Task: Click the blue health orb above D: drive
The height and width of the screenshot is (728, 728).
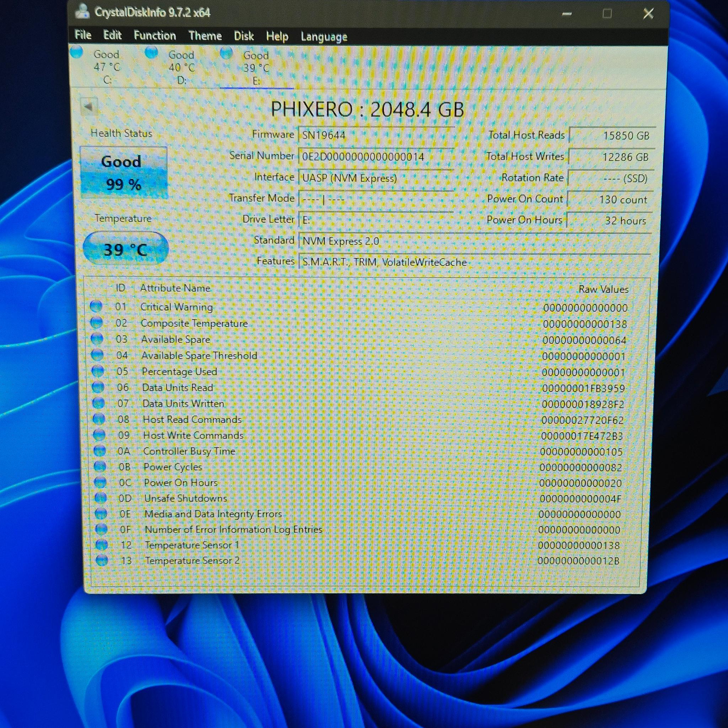Action: point(151,52)
